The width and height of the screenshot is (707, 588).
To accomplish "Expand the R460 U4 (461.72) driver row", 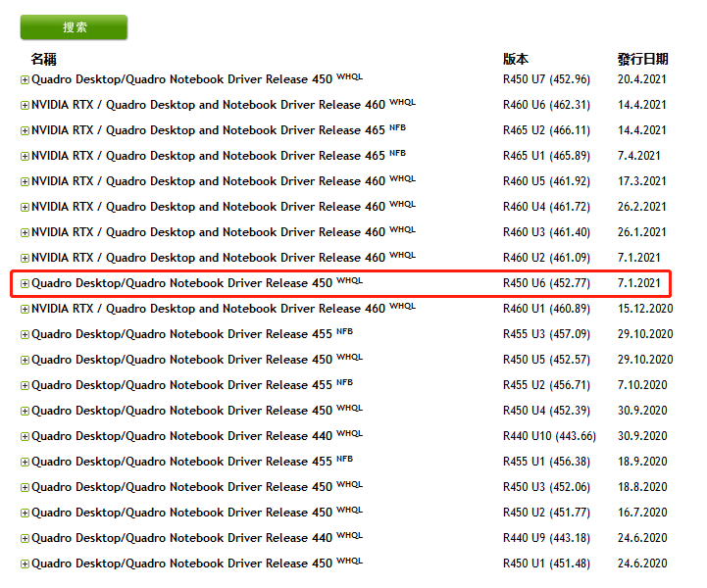I will (25, 207).
